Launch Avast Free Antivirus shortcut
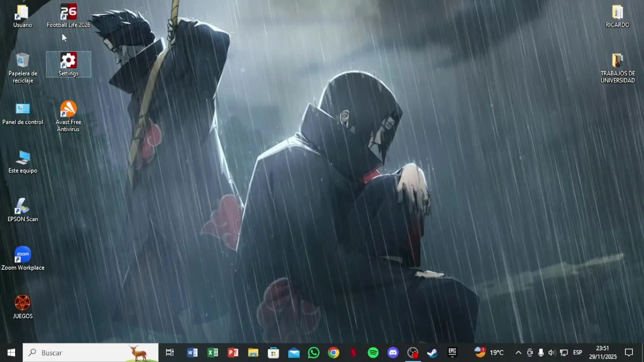Image resolution: width=644 pixels, height=362 pixels. [68, 117]
